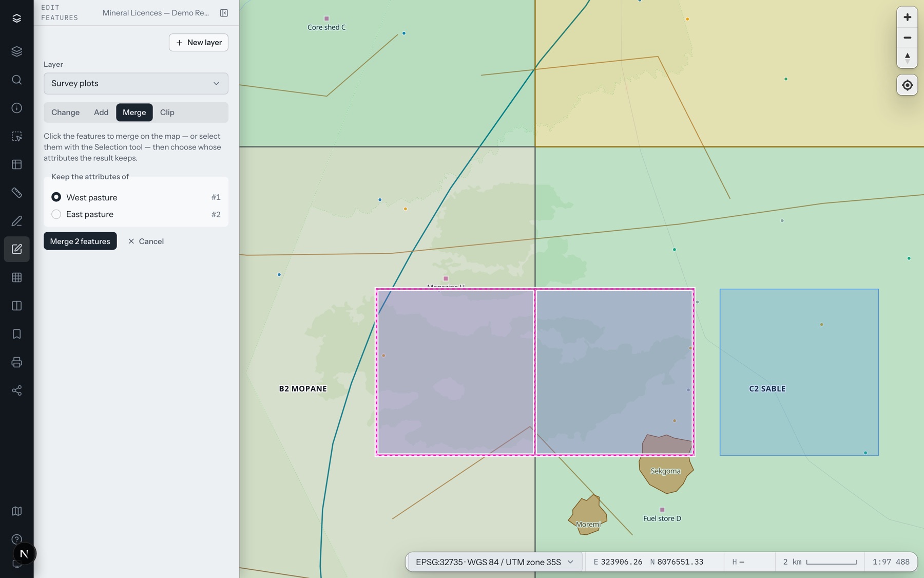Choose West pasture attributes radio
Viewport: 924px width, 578px height.
56,197
